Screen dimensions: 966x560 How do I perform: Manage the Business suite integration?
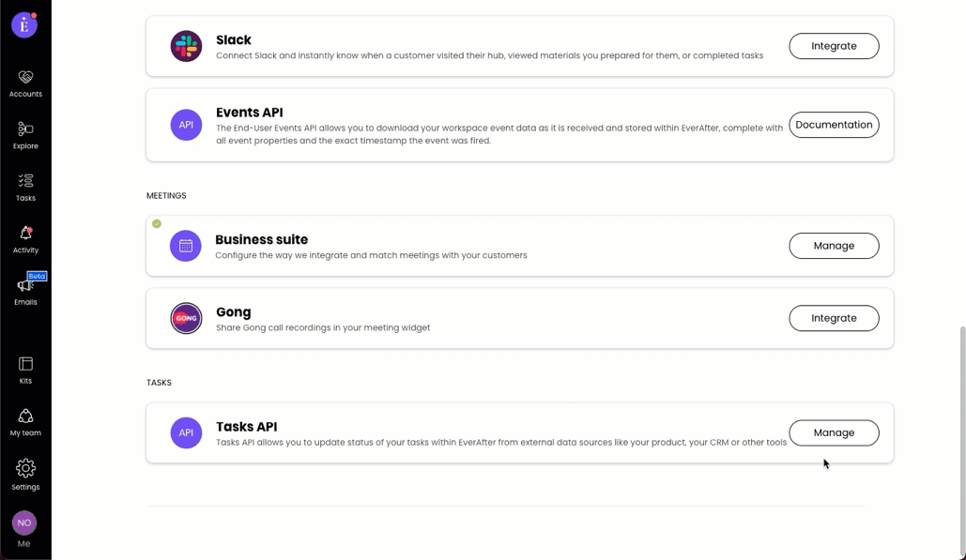point(834,246)
